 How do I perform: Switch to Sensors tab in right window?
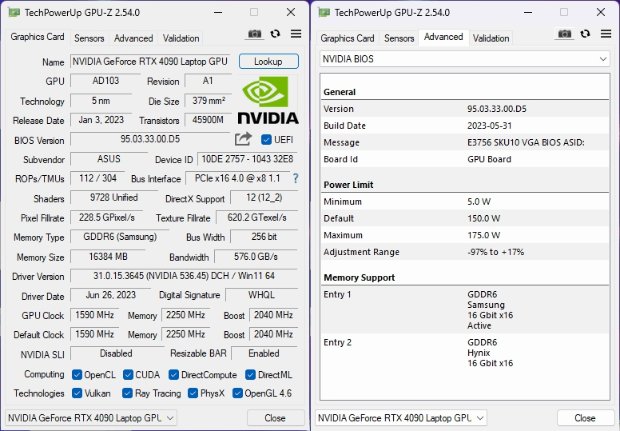point(399,38)
